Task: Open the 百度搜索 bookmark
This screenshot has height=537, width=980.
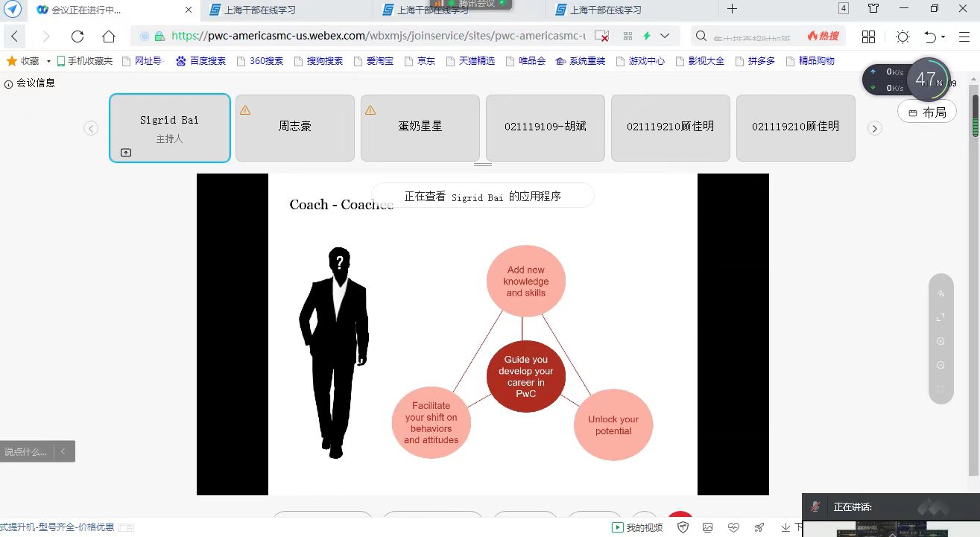Action: coord(201,61)
